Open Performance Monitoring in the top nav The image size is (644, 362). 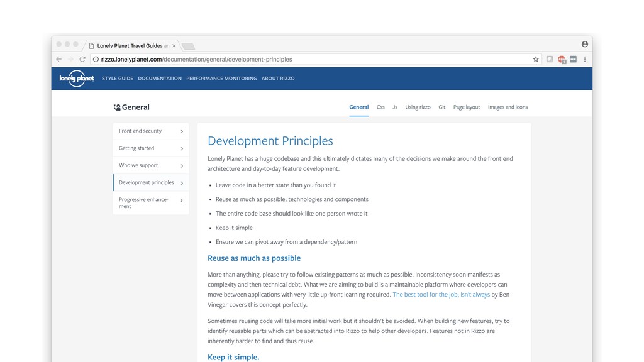(221, 79)
